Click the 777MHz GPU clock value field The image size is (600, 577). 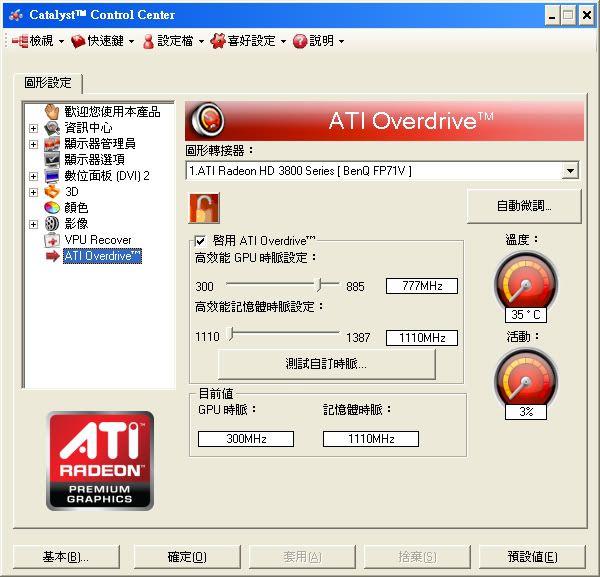(421, 286)
